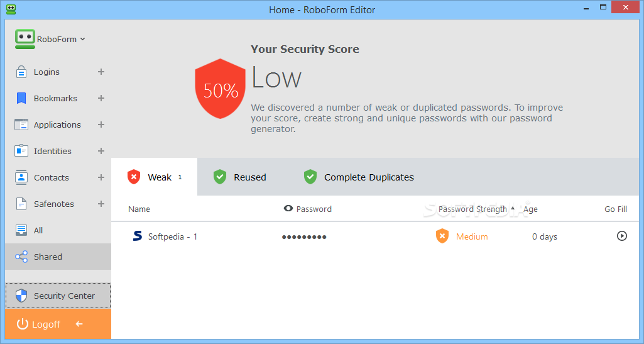Switch to the Weak passwords tab
644x344 pixels.
[x=154, y=177]
